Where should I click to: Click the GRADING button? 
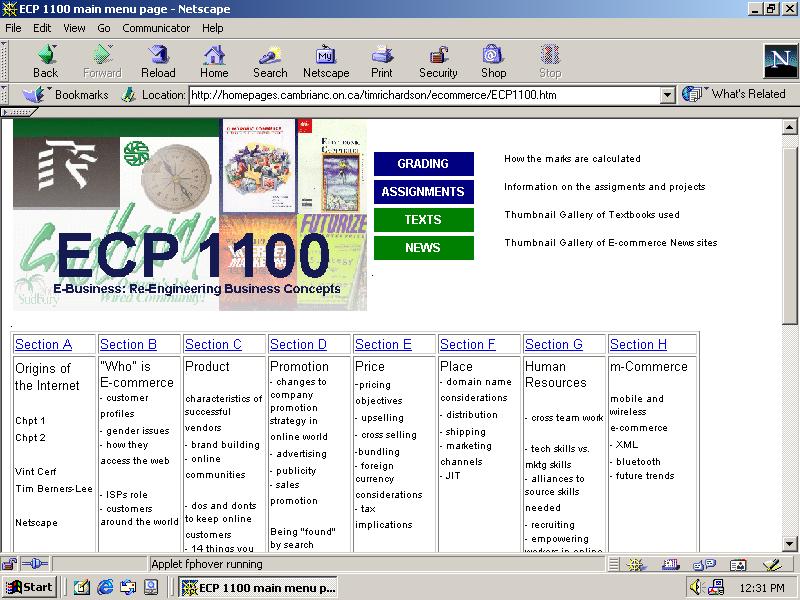(x=423, y=164)
